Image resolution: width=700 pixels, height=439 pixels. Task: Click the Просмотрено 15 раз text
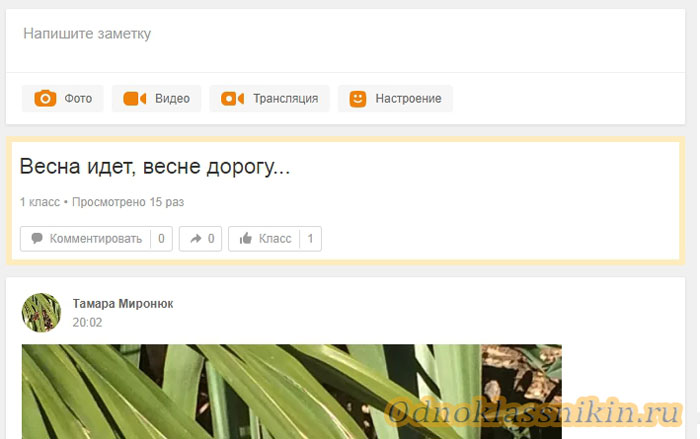coord(128,202)
